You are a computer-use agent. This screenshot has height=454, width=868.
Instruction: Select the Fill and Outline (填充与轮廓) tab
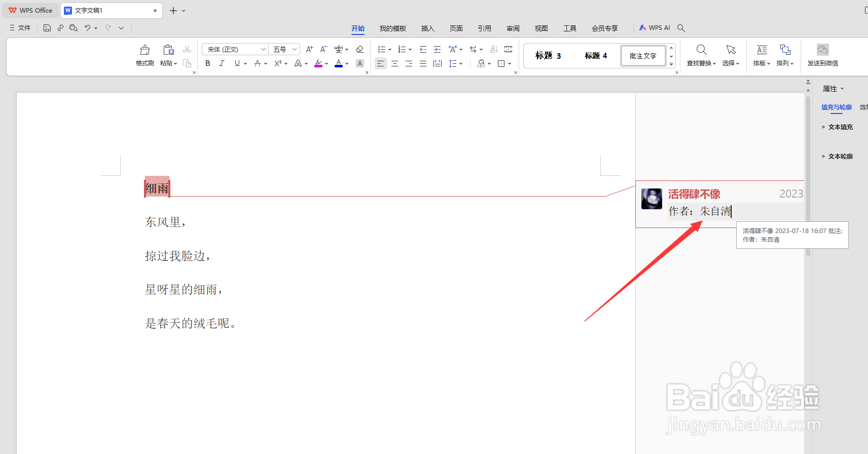[837, 107]
